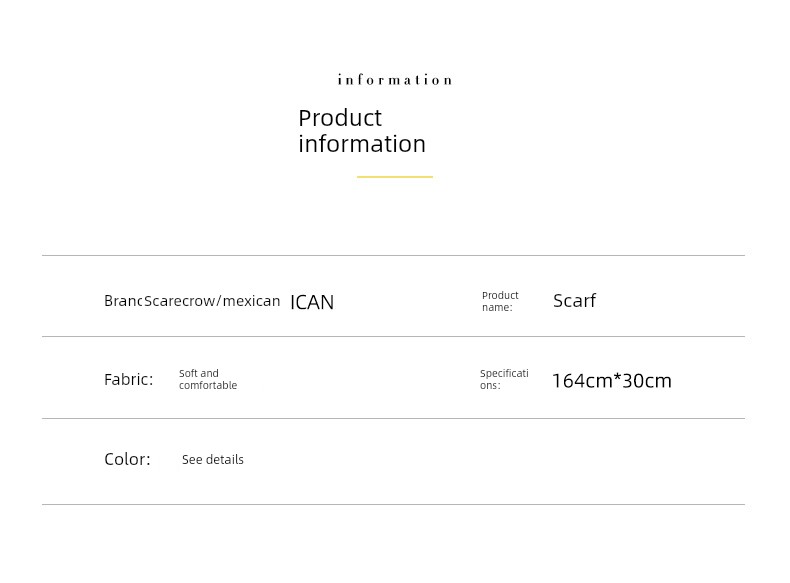The image size is (790, 583).
Task: Click the bottom divider below the Color row
Action: click(x=393, y=505)
